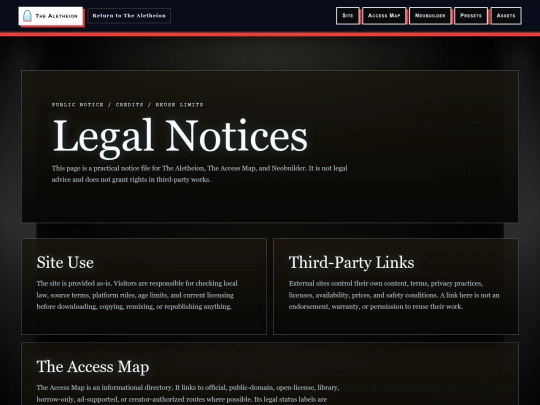Click Return to The Aletheion button
Image resolution: width=540 pixels, height=405 pixels.
click(x=129, y=16)
